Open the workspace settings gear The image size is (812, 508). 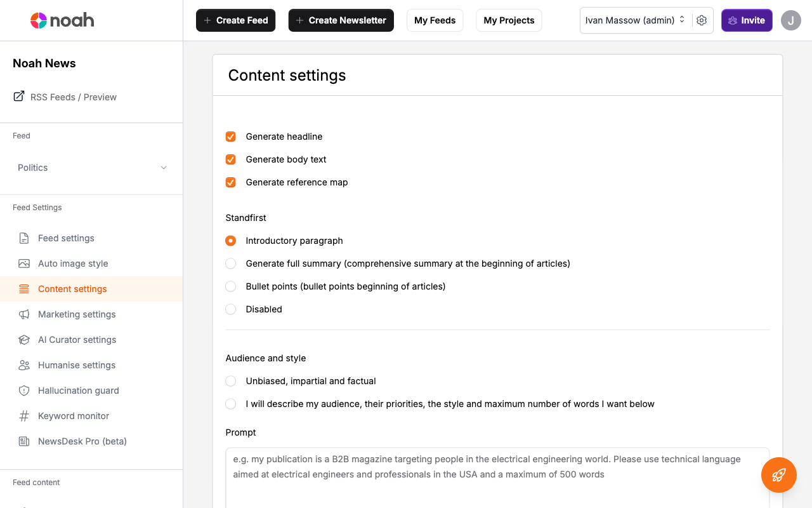[702, 20]
